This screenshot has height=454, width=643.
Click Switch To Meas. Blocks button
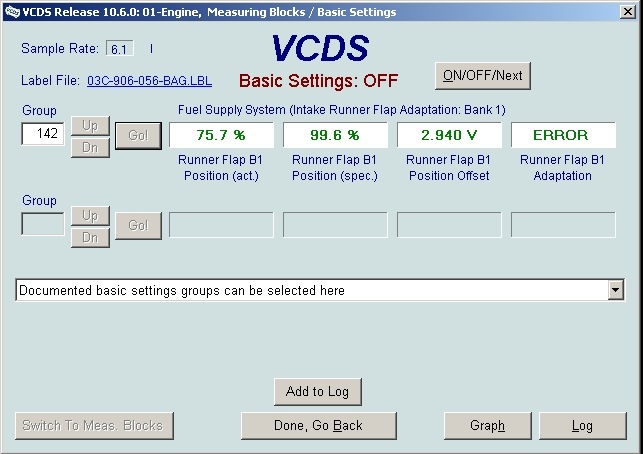pyautogui.click(x=94, y=426)
